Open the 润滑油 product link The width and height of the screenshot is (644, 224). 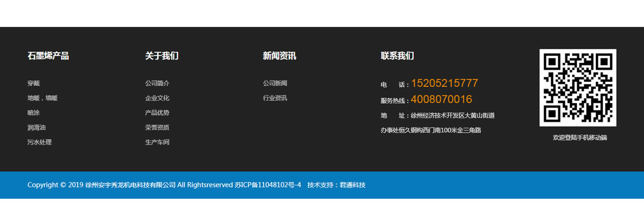pos(36,128)
